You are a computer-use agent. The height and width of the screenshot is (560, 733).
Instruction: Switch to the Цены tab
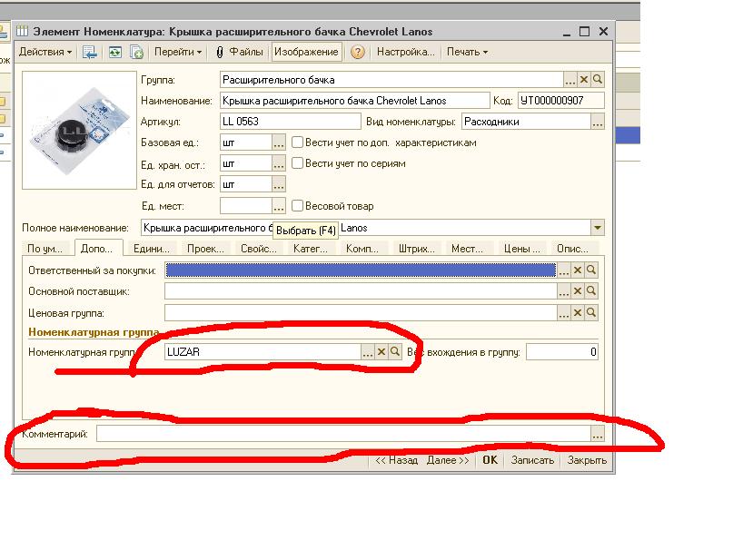(x=521, y=249)
